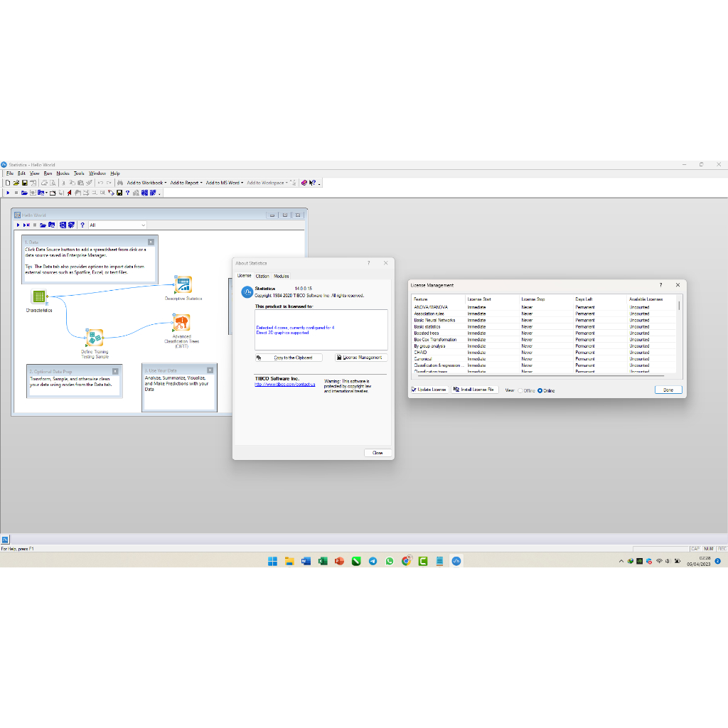Viewport: 728px width, 728px height.
Task: Open the Nodes menu
Action: (x=63, y=173)
